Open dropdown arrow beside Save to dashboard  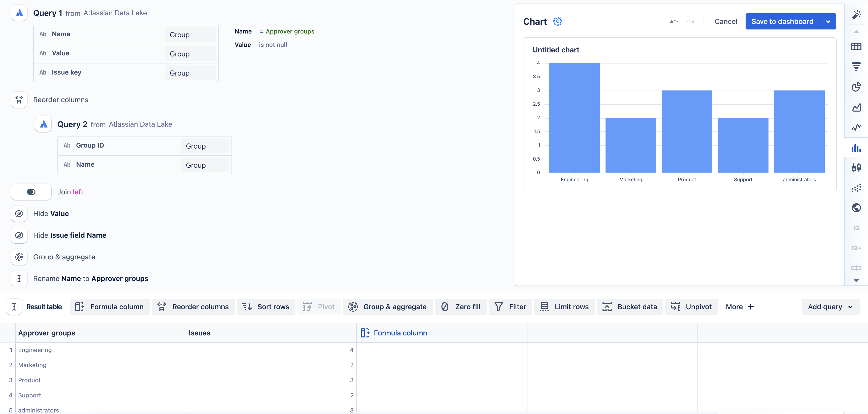tap(828, 22)
